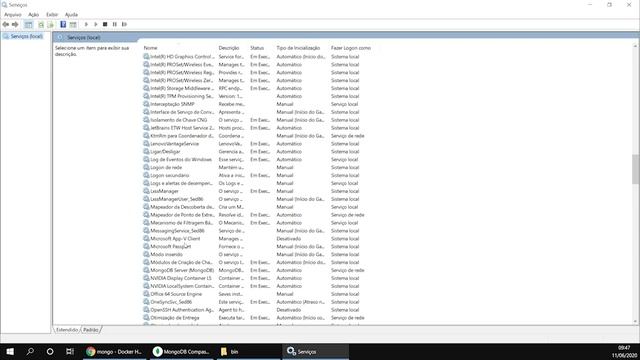Open the Ajuda menu
Image resolution: width=640 pixels, height=360 pixels.
(71, 15)
